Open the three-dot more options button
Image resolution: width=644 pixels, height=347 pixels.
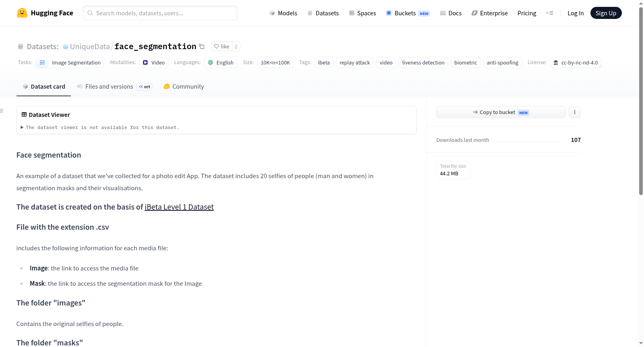pos(575,112)
